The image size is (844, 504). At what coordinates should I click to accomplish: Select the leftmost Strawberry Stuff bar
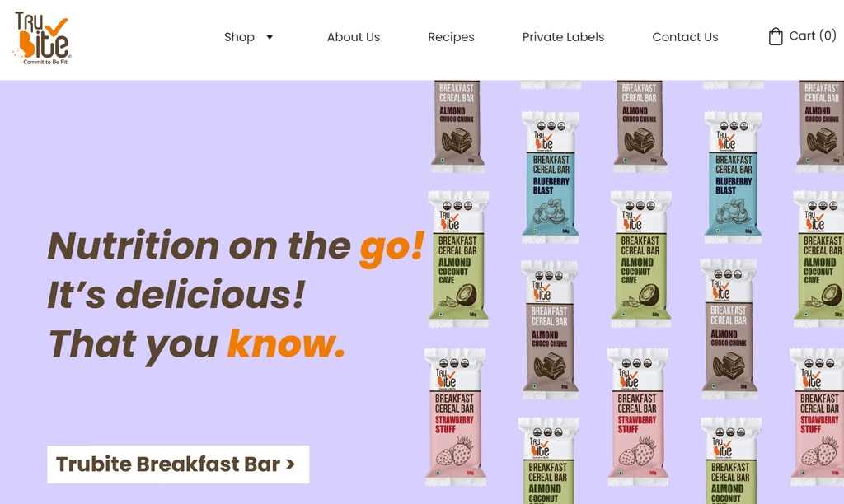click(455, 416)
